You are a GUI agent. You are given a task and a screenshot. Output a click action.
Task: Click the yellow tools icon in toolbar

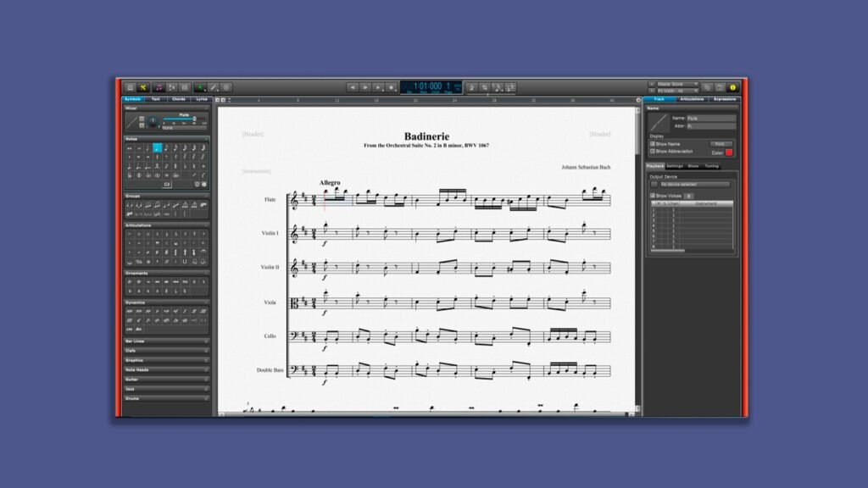(x=142, y=87)
